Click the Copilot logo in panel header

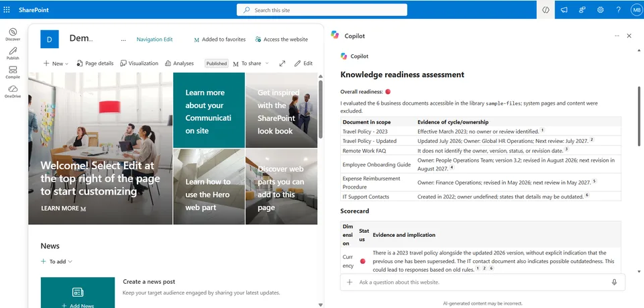coord(335,36)
